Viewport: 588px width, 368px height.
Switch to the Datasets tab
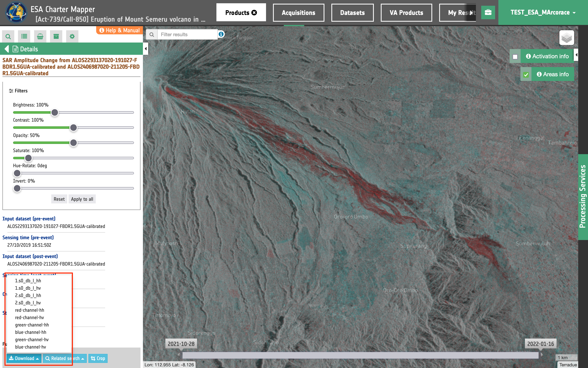click(352, 13)
